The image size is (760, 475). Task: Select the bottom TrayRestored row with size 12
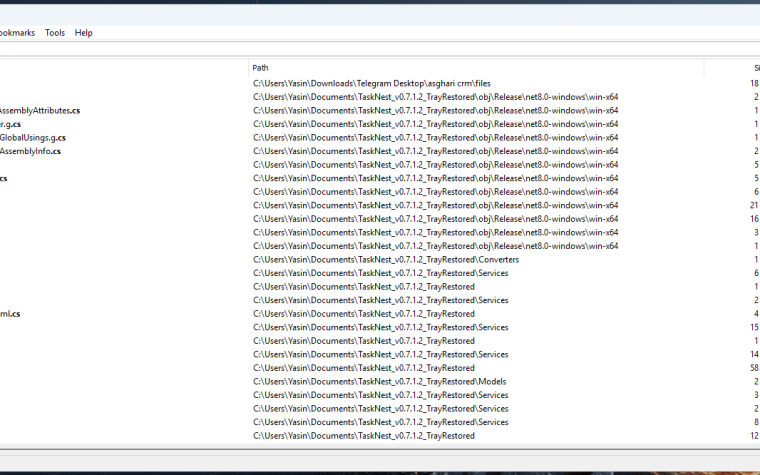(364, 436)
